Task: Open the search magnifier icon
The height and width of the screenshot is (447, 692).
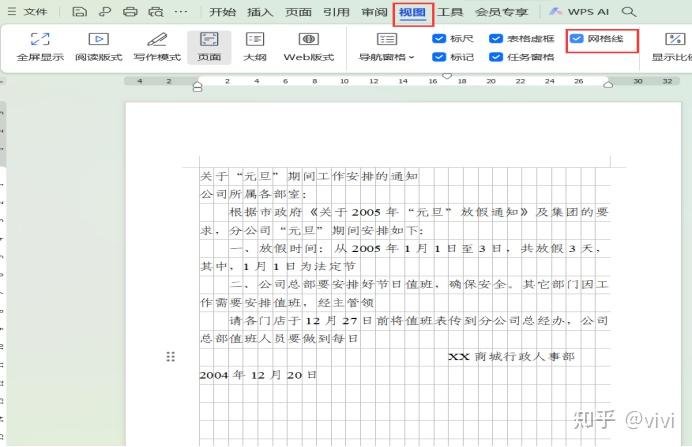Action: [629, 12]
